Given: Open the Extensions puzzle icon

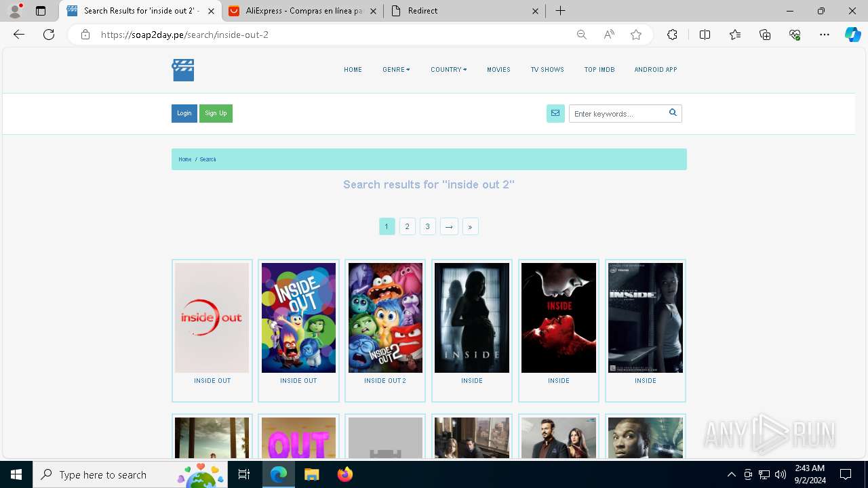Looking at the screenshot, I should (672, 35).
